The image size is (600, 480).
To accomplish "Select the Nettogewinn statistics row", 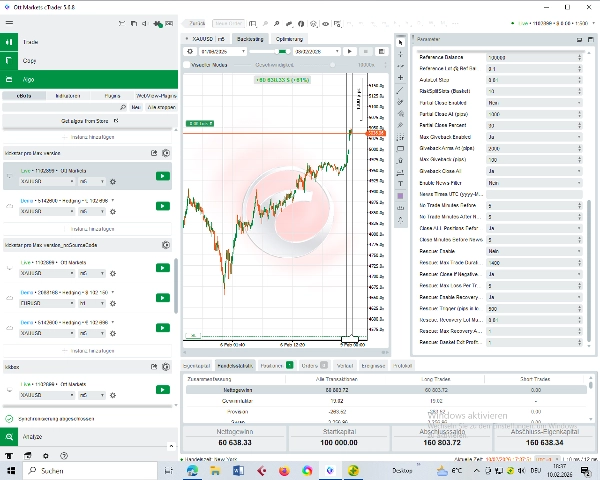I will (x=386, y=390).
